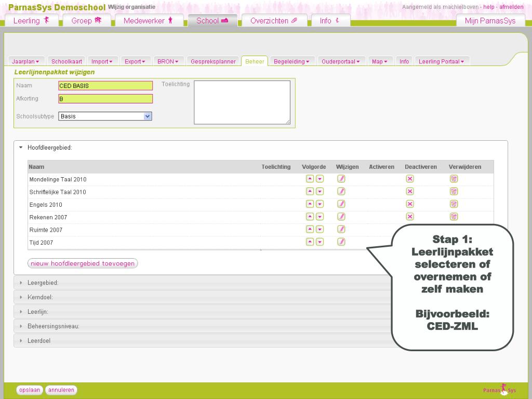Edit the Tijd 2007 row

(x=341, y=242)
